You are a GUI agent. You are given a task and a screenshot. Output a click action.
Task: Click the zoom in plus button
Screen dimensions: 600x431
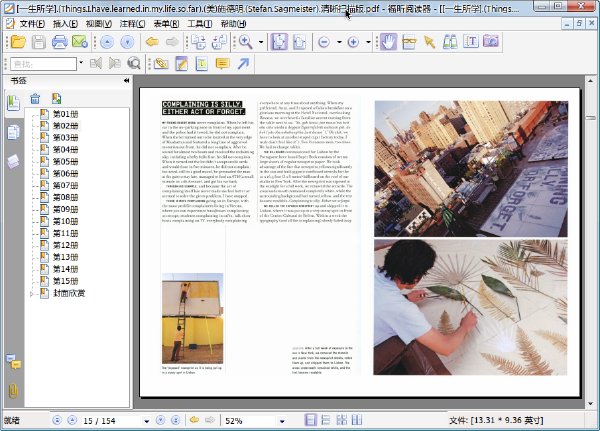click(x=353, y=42)
